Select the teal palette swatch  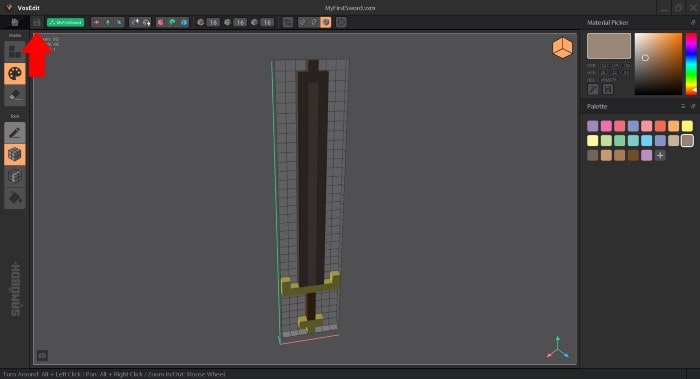(x=633, y=141)
